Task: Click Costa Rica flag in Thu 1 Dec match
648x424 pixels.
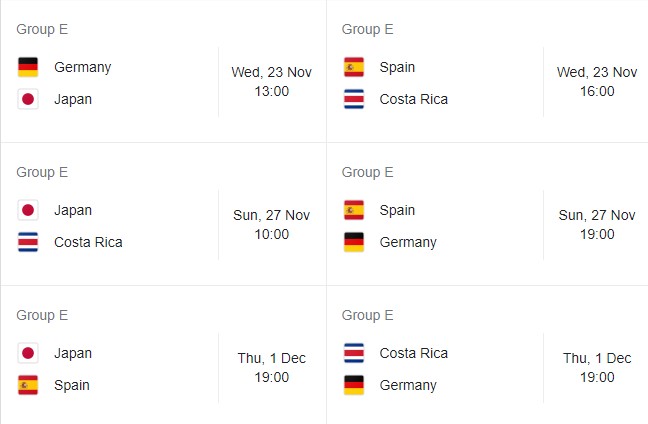Action: [x=354, y=353]
